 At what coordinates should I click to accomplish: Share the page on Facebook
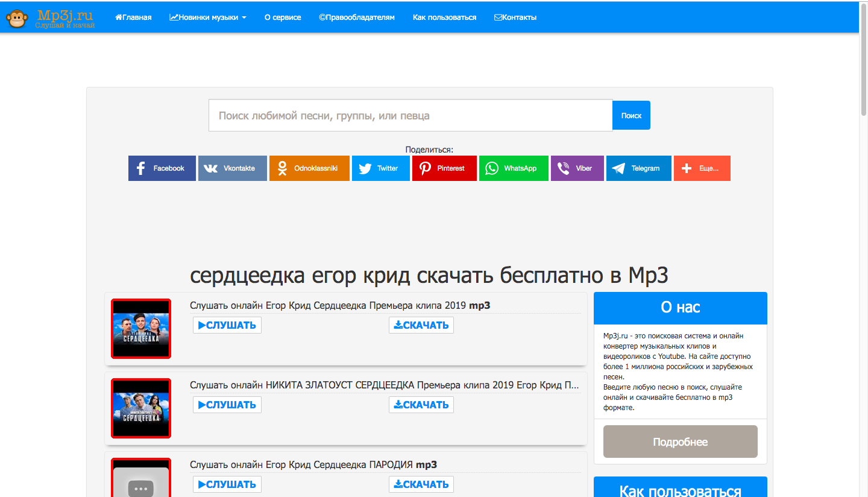(x=162, y=168)
